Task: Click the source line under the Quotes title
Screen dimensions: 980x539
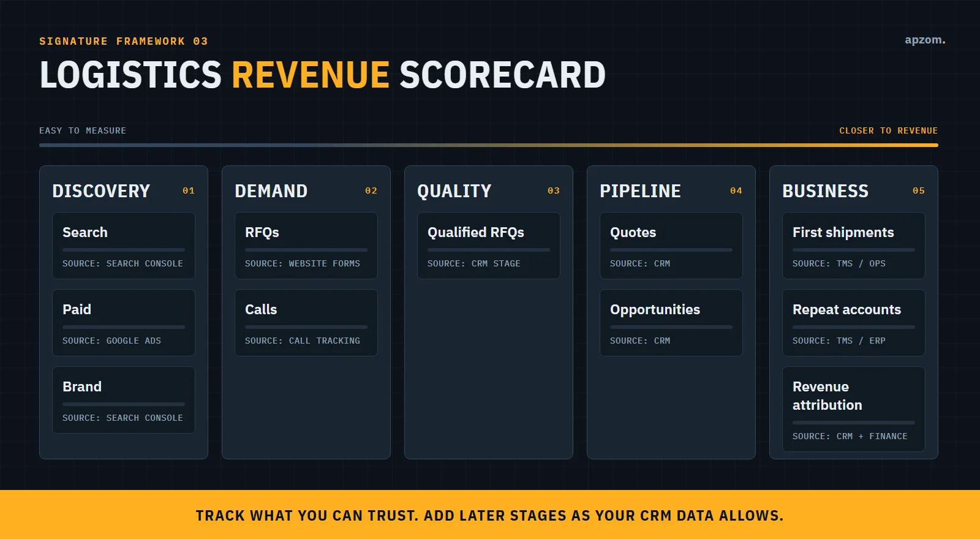Action: point(640,263)
